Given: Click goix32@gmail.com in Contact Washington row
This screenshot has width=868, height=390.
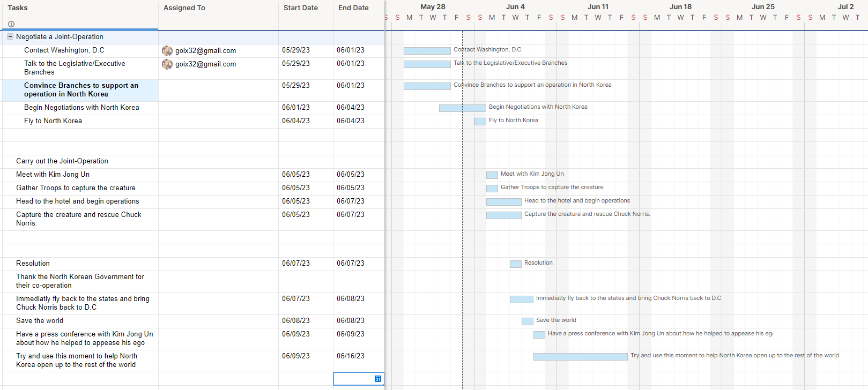Looking at the screenshot, I should 206,51.
